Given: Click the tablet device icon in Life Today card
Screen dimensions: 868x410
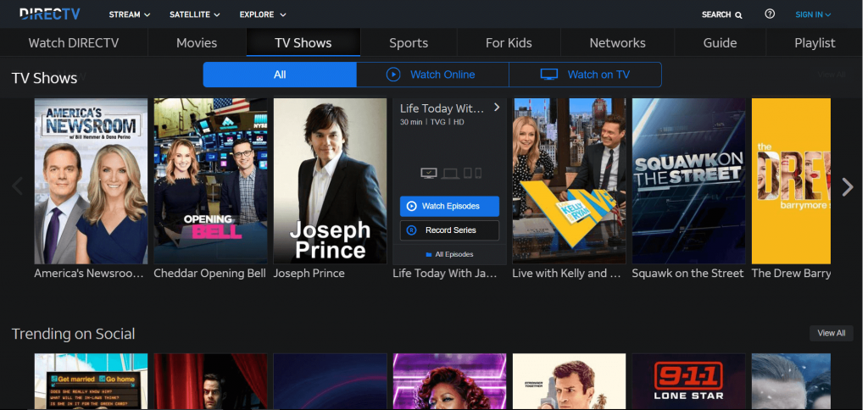Looking at the screenshot, I should point(467,173).
